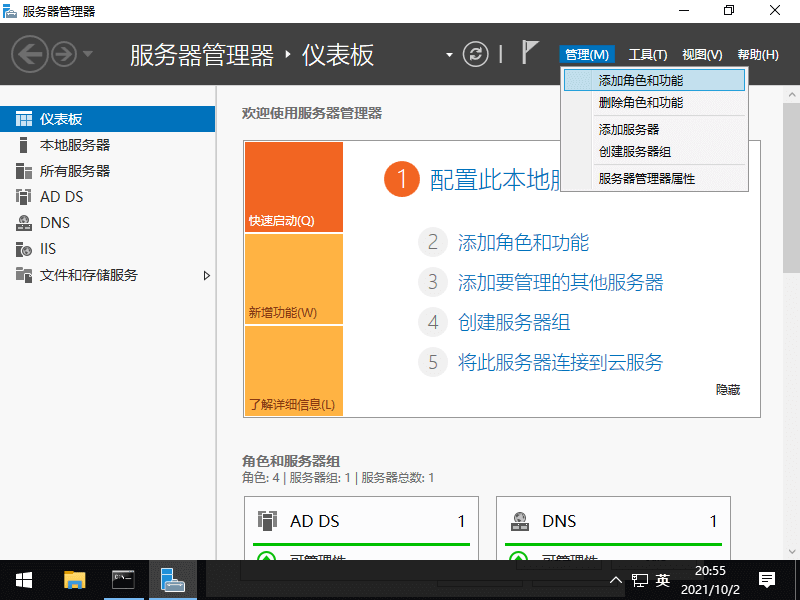Click step number 1 orange circle
800x600 pixels.
pyautogui.click(x=402, y=179)
